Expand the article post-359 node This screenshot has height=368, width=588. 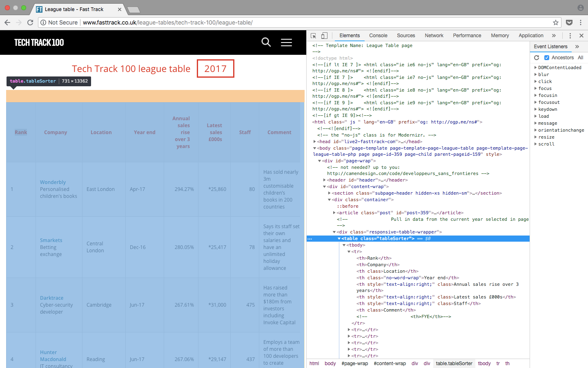pyautogui.click(x=334, y=213)
